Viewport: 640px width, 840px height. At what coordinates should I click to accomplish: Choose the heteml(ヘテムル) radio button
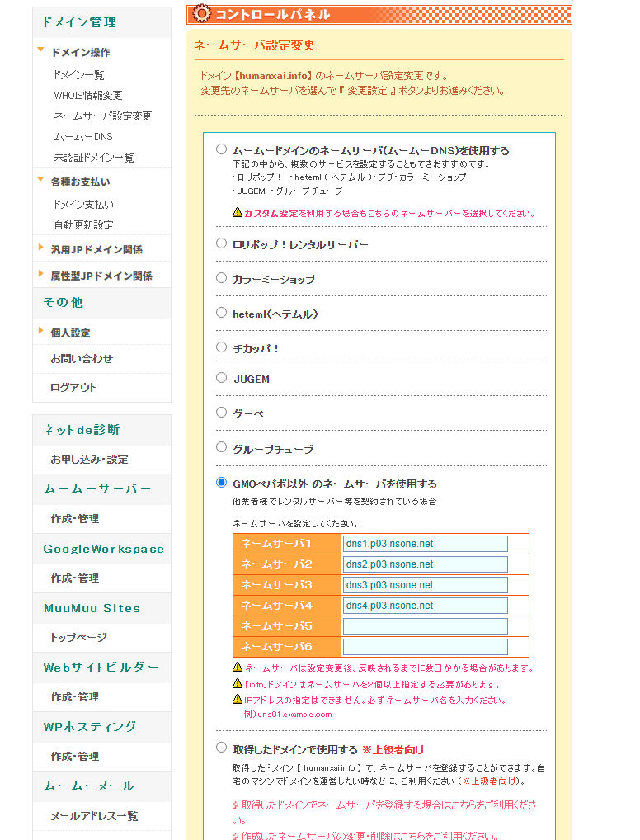221,313
